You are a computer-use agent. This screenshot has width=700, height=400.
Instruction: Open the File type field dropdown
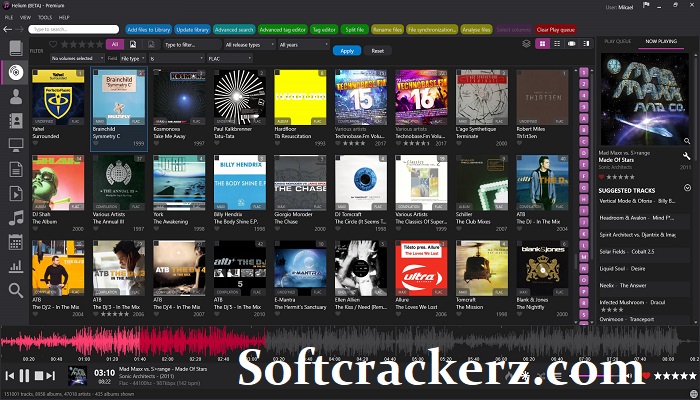pyautogui.click(x=133, y=58)
